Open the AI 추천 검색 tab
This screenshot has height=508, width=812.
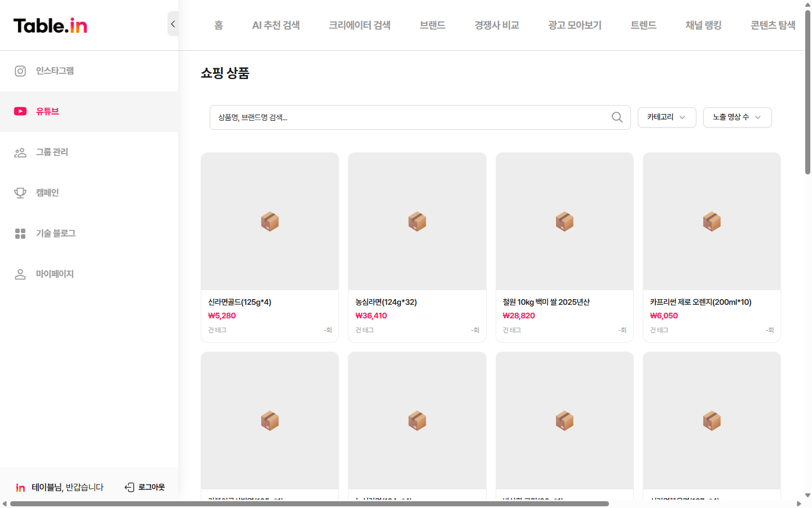click(x=276, y=25)
